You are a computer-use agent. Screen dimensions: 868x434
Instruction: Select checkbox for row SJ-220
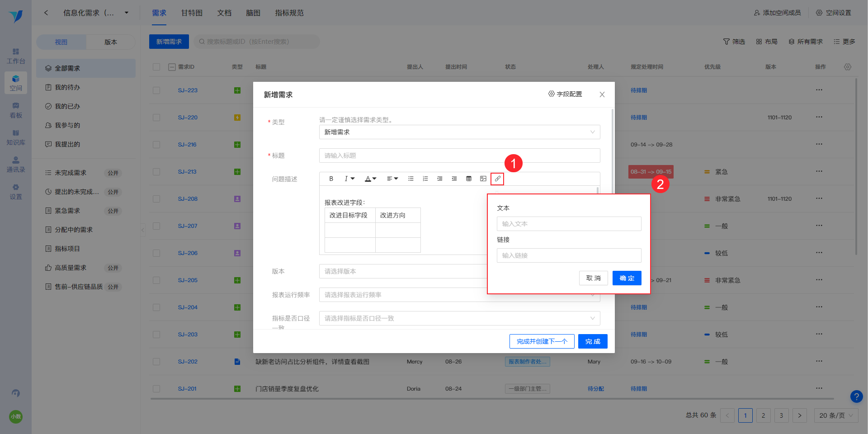pos(156,118)
